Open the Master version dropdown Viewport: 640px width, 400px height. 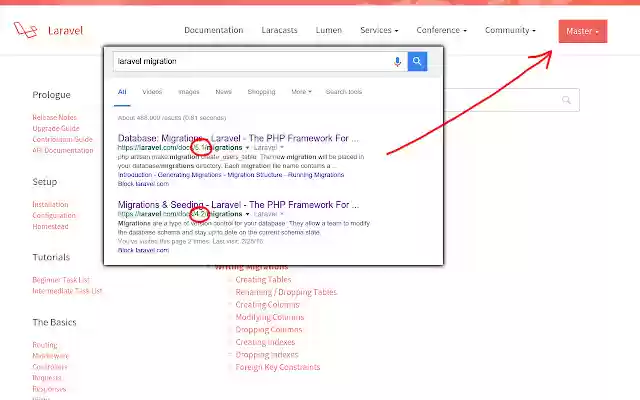point(583,31)
